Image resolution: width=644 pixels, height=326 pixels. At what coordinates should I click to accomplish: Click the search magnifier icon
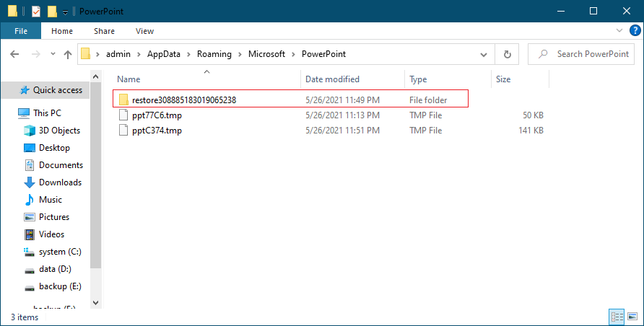[543, 53]
